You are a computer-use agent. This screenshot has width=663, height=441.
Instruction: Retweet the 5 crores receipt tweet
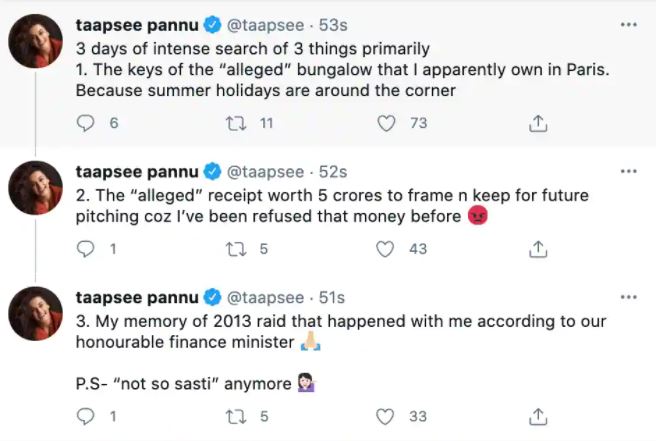coord(239,249)
